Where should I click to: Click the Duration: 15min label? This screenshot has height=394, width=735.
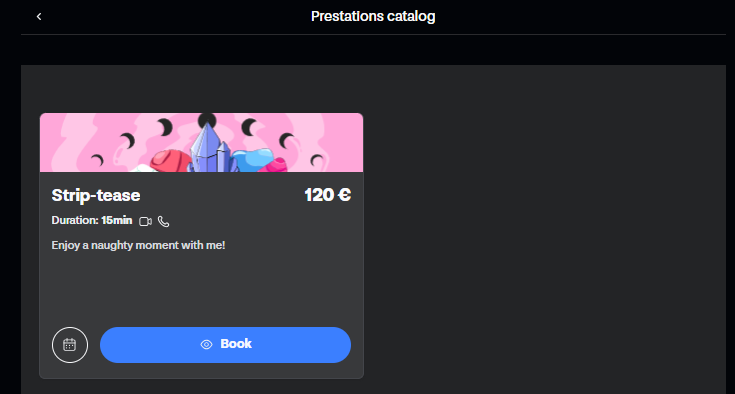[92, 220]
